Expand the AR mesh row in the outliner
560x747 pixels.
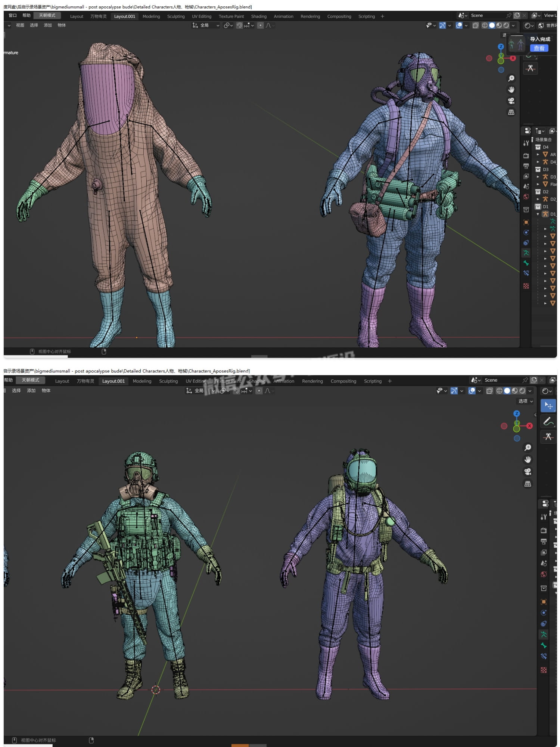(538, 154)
